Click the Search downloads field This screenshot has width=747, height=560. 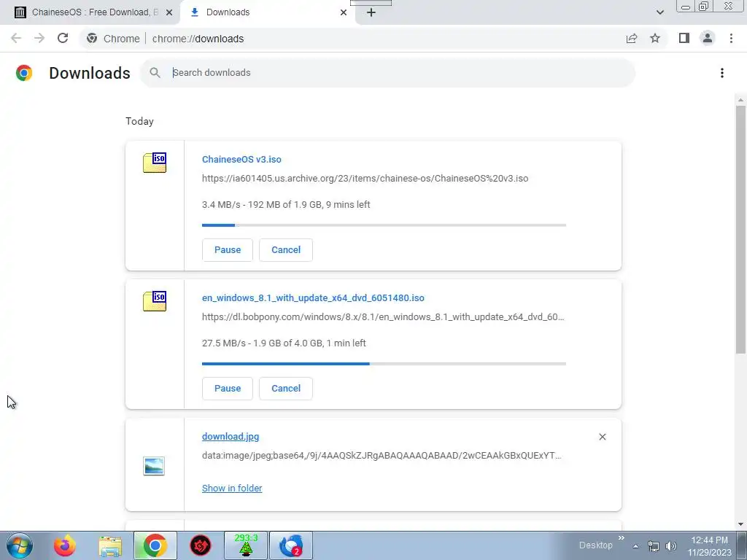coord(387,73)
